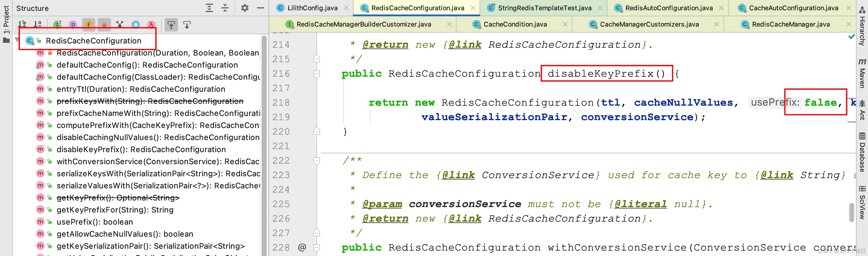Select deprecated getKeyPrefix() method
The height and width of the screenshot is (256, 868).
118,198
